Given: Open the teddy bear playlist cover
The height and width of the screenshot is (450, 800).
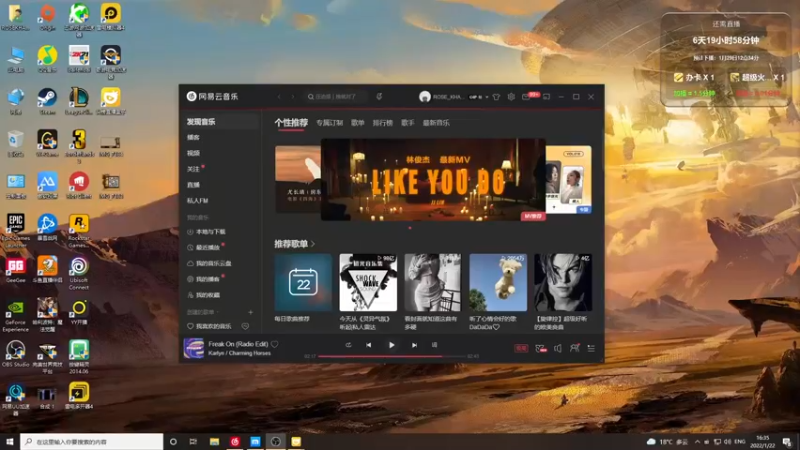Looking at the screenshot, I should tap(498, 282).
